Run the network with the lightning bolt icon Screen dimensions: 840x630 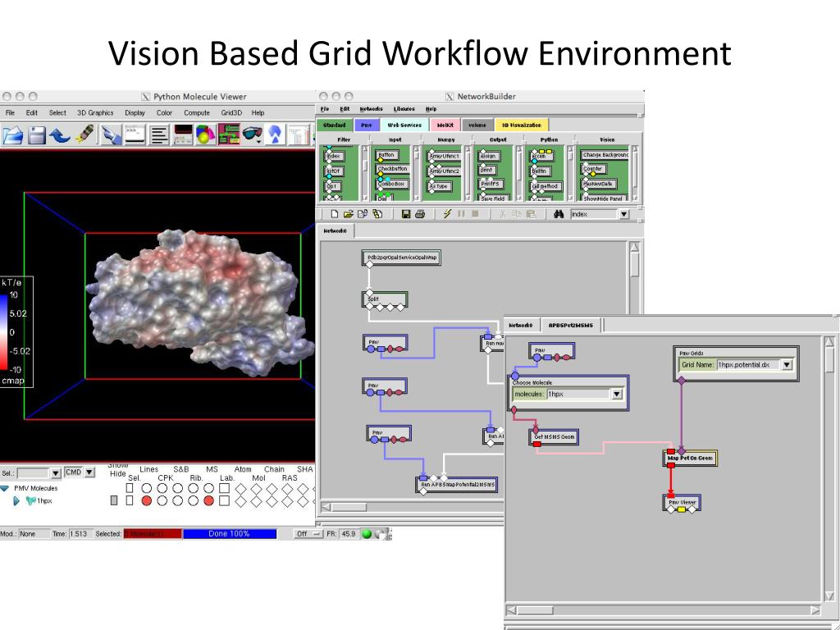tap(447, 214)
